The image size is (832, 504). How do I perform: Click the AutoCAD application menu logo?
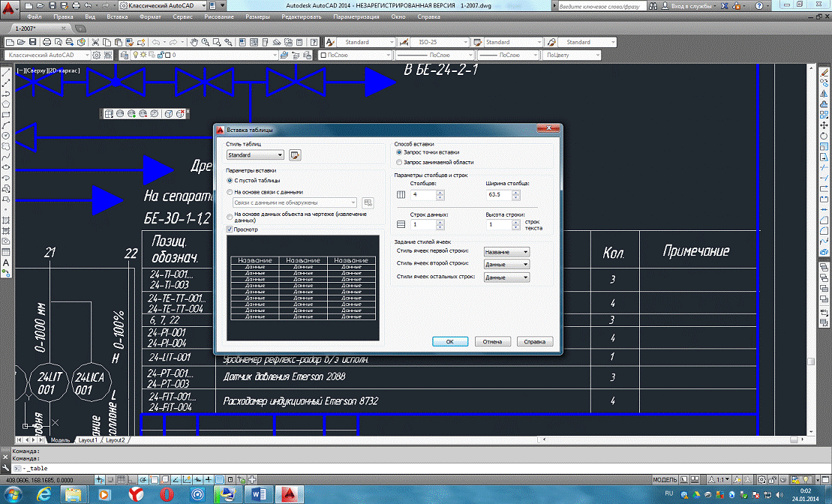(8, 7)
